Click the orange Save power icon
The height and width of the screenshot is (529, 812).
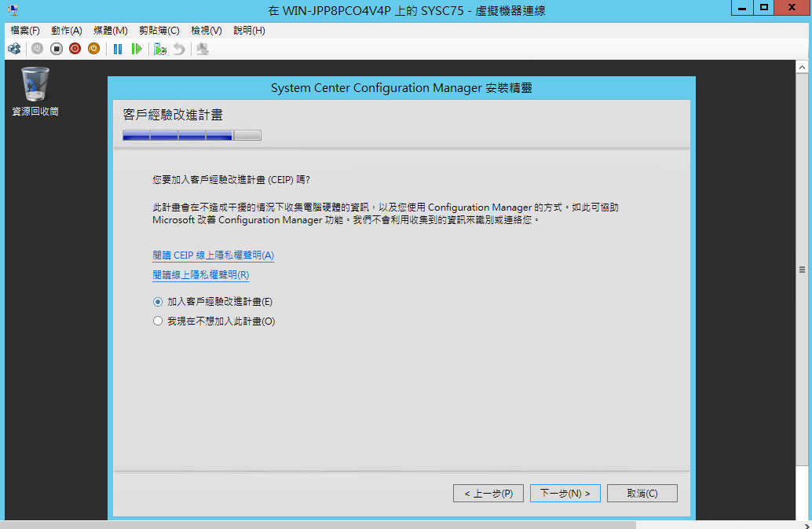point(93,50)
